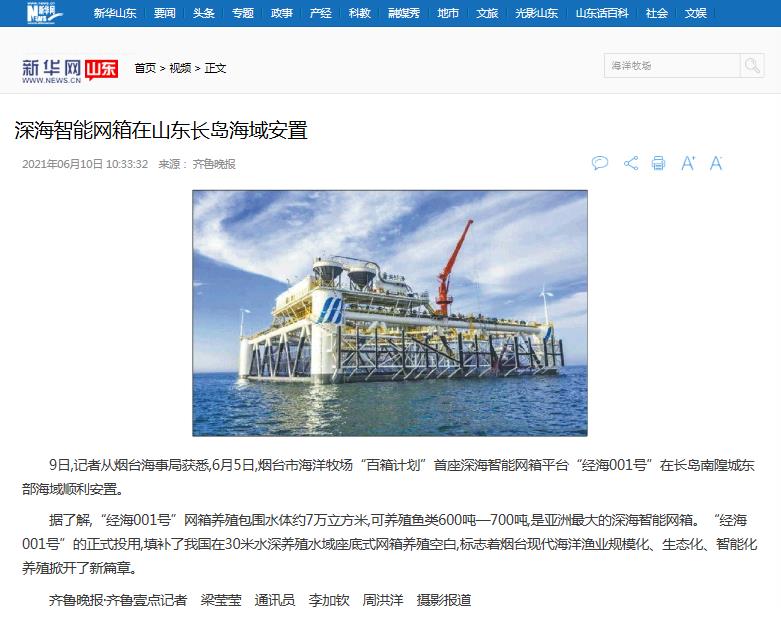Click the 新华网山东 site logo
Image resolution: width=781 pixels, height=640 pixels.
(70, 71)
